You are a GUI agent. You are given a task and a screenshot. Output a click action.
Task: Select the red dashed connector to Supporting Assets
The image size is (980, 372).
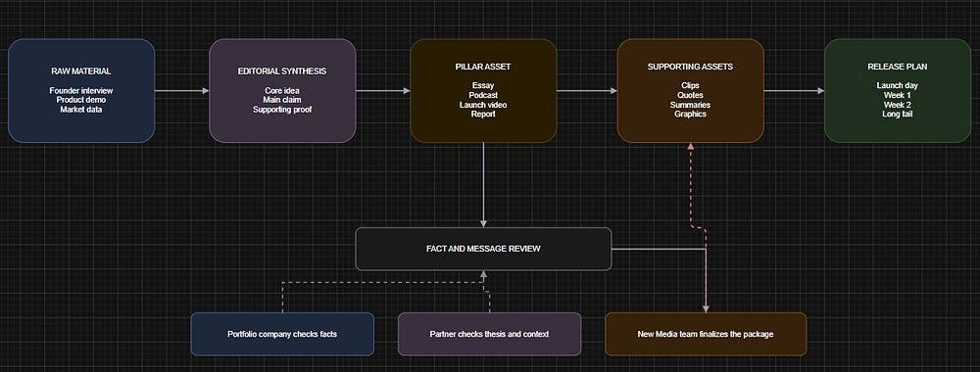coord(691,187)
